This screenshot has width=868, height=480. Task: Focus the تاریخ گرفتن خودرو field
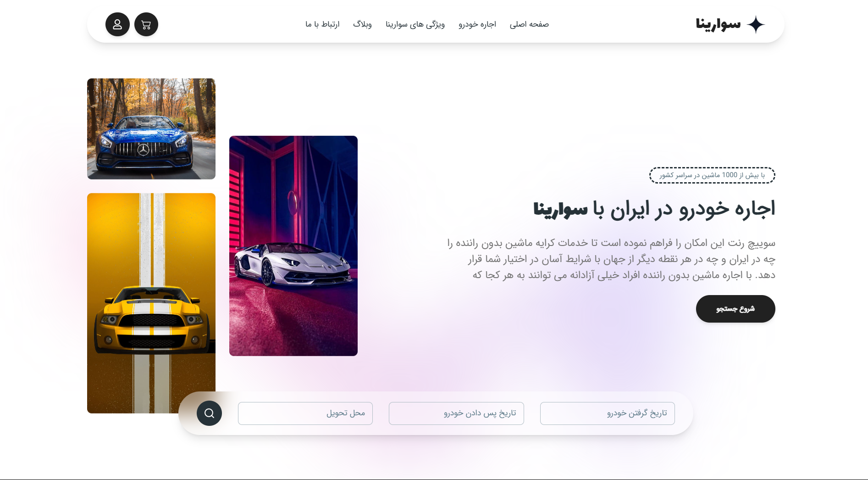click(x=607, y=413)
